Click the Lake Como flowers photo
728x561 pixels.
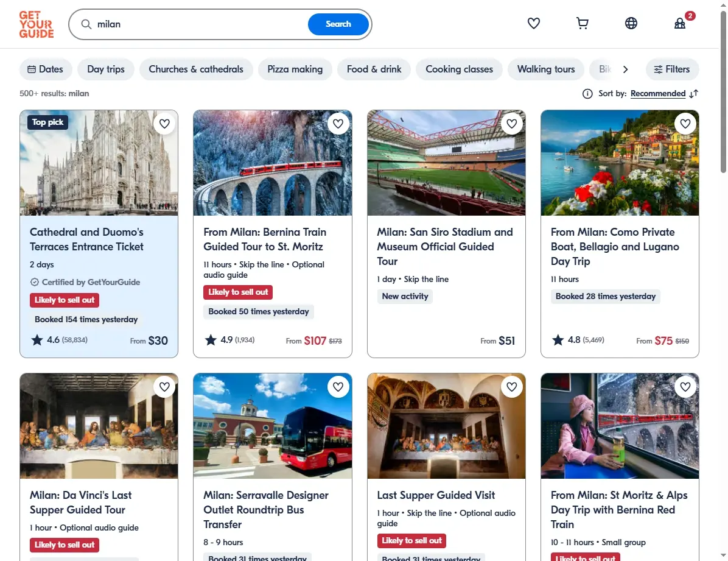click(620, 163)
